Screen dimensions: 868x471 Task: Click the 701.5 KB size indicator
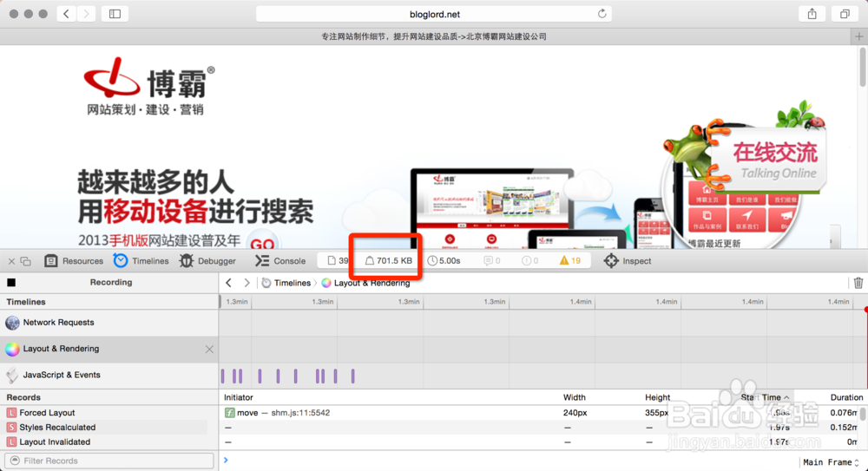[388, 261]
